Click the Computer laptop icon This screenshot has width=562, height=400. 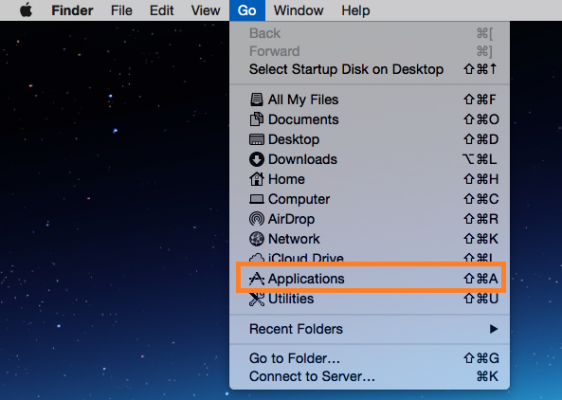click(x=256, y=199)
